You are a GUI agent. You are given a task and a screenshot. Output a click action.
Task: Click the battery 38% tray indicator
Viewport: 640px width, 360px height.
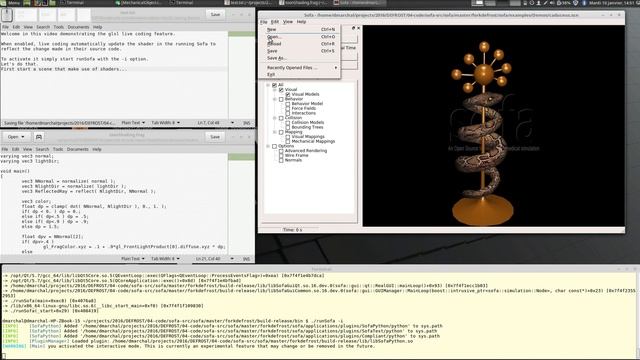[565, 3]
